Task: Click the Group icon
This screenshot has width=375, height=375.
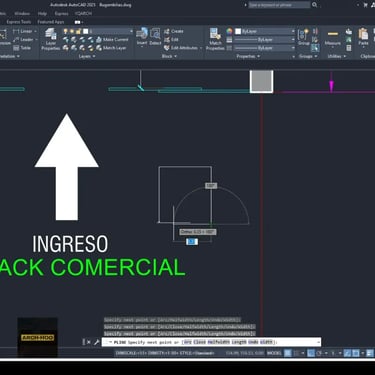Action: point(303,34)
